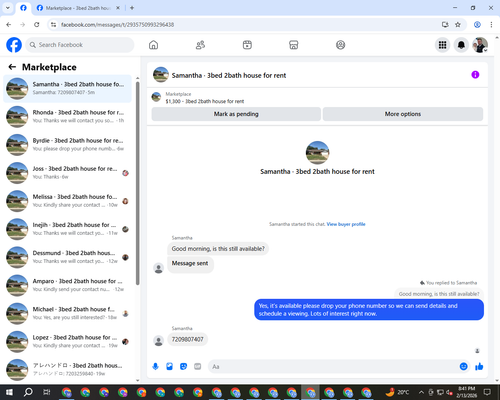Open the Facebook menu grid icon

pos(442,45)
